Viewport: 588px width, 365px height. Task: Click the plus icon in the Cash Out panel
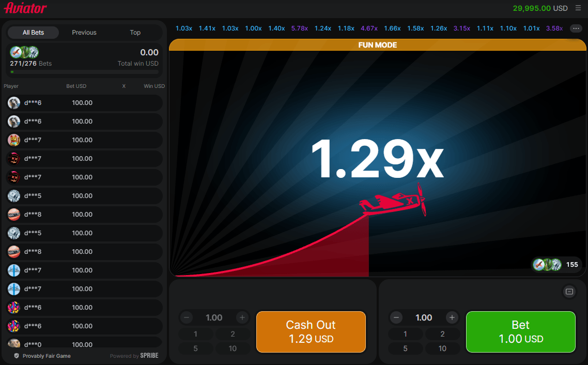point(242,318)
